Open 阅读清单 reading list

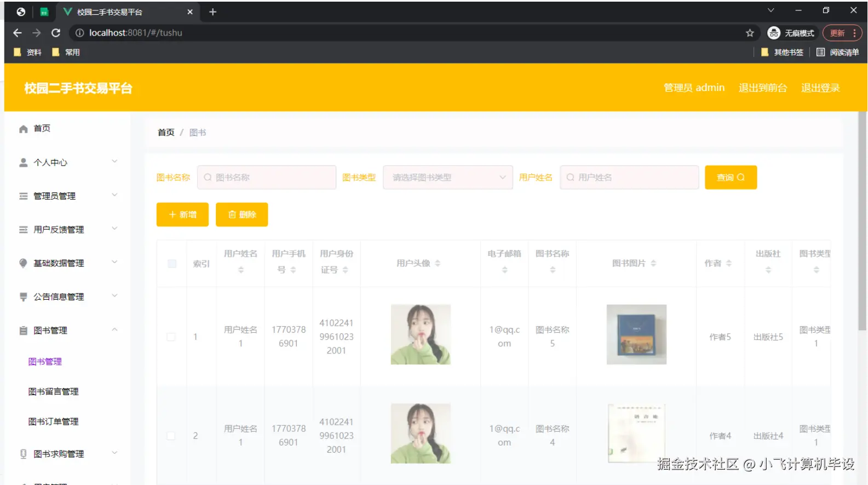(x=837, y=52)
